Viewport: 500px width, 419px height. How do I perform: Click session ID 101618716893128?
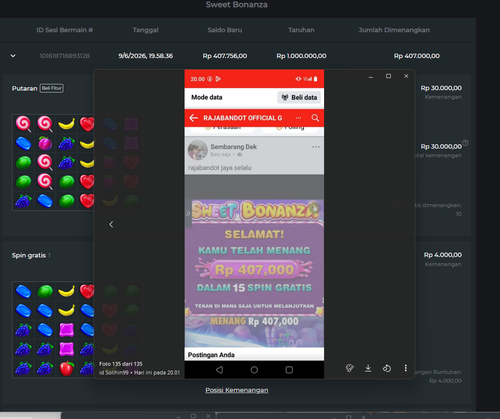coord(65,56)
